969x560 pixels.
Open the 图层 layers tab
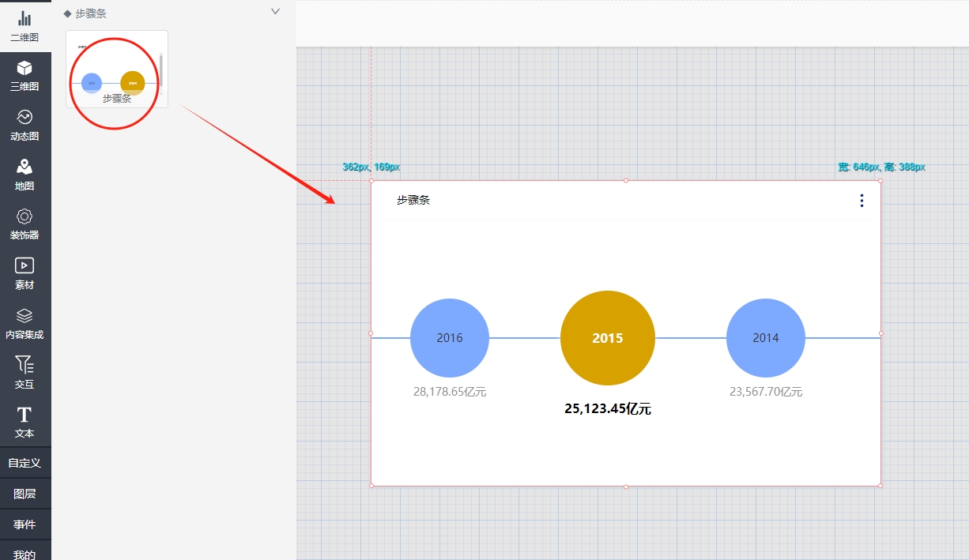click(25, 494)
